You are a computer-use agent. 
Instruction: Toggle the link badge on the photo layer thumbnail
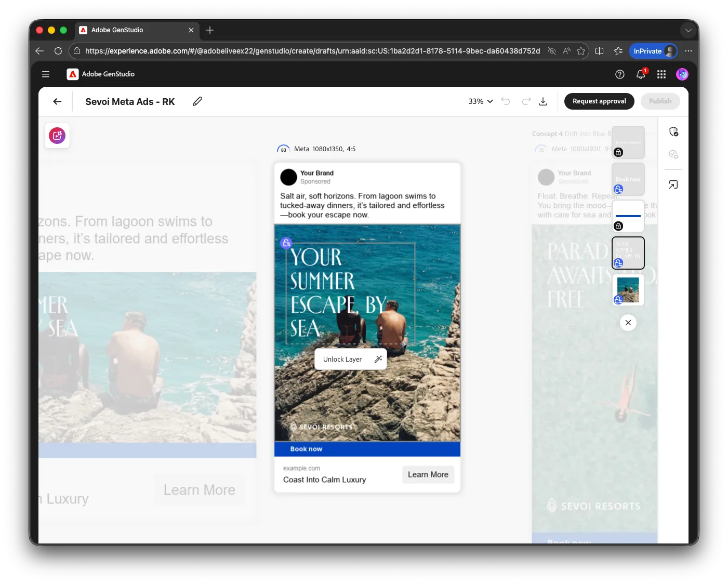[x=618, y=300]
